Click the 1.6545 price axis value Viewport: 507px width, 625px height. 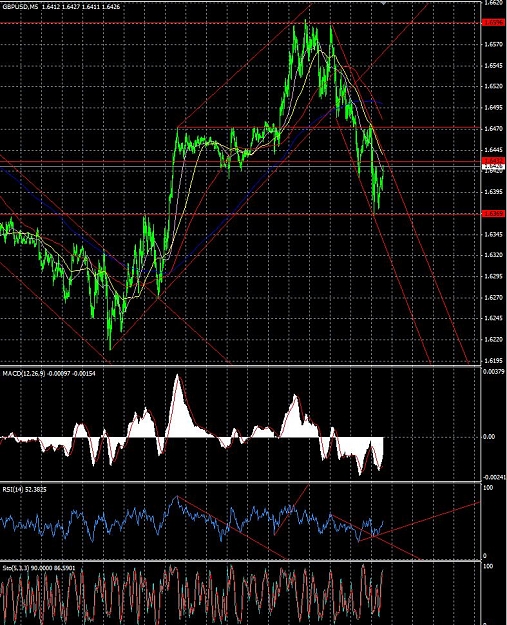coord(493,65)
